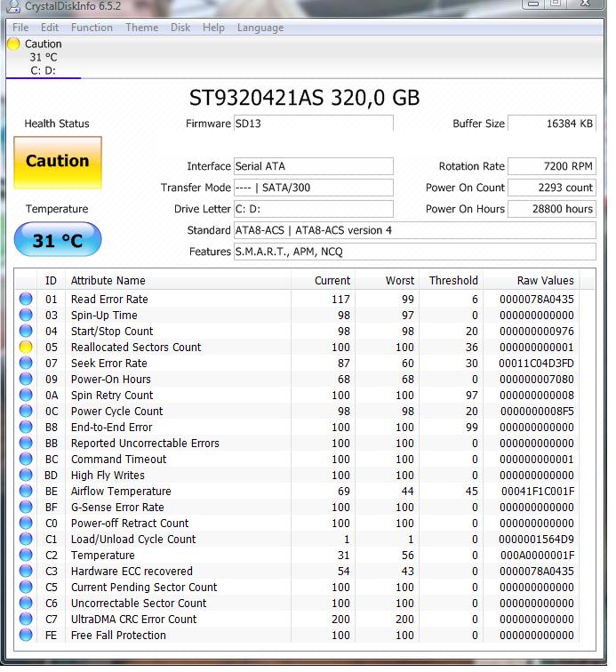Click blue status icon for Power Cycle Count

26,411
